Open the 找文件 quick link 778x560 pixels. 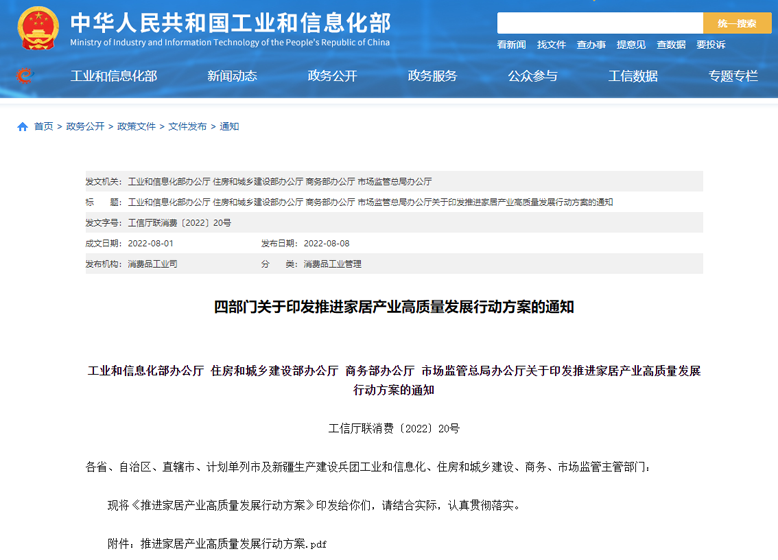551,45
